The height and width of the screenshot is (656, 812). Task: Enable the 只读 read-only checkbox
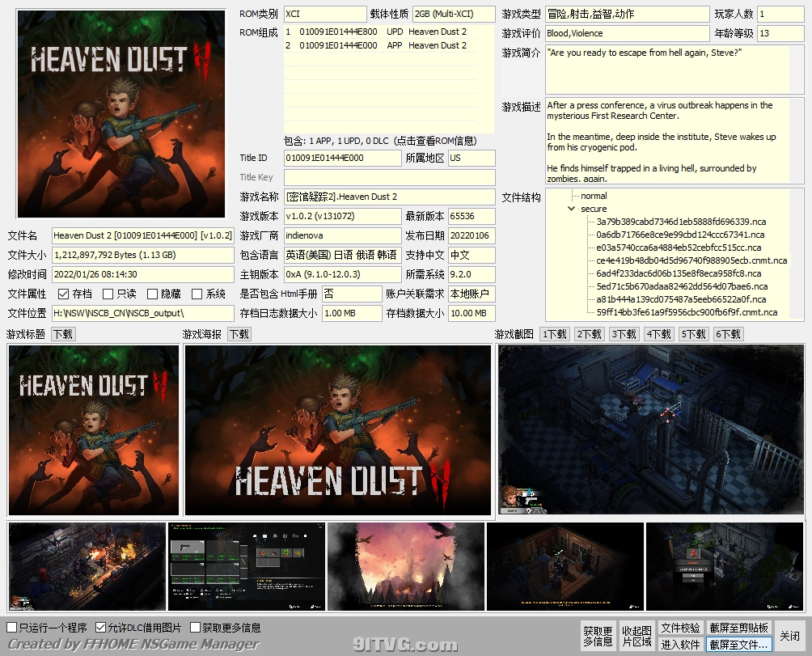108,294
